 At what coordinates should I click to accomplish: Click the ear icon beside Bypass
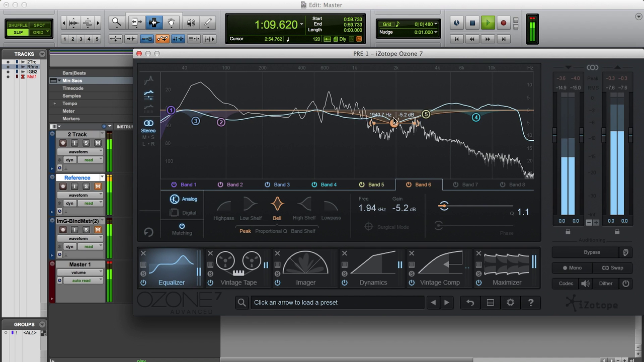[x=625, y=252]
